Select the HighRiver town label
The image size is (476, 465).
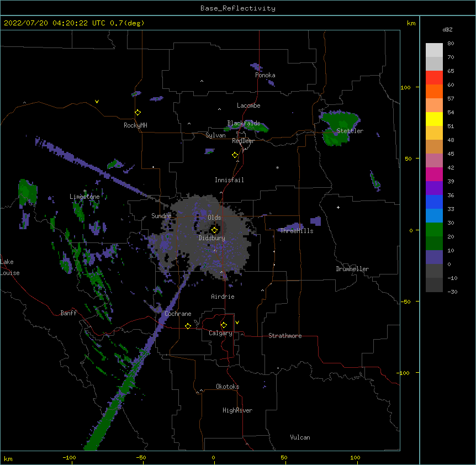(x=237, y=410)
